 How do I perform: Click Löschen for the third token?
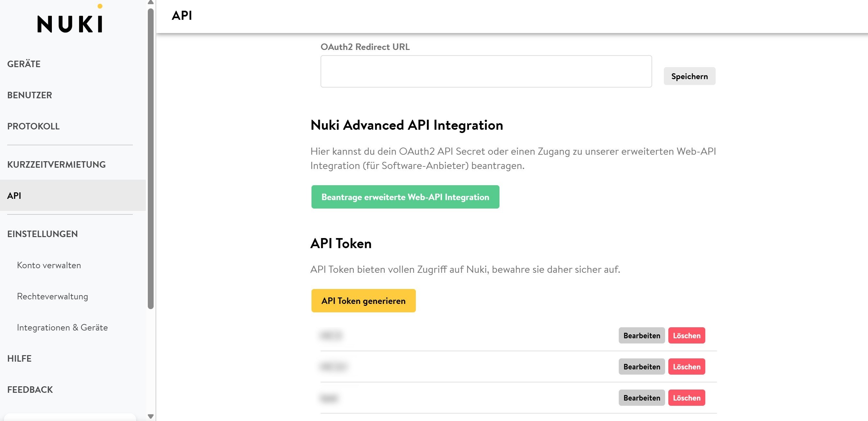point(686,398)
